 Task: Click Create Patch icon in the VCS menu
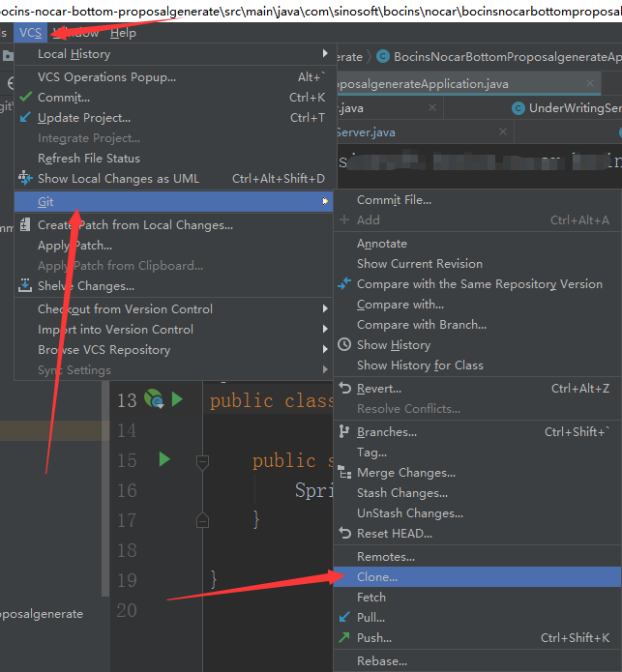[25, 224]
